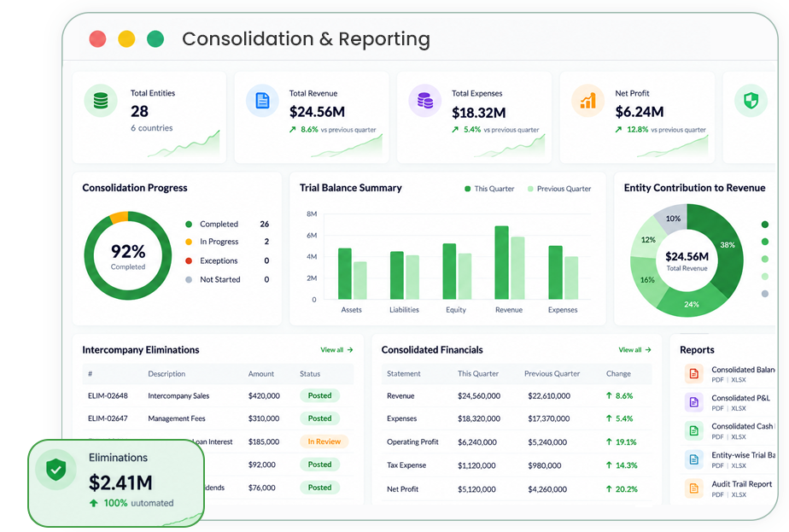789x532 pixels.
Task: Click the In Review status badge
Action: point(324,441)
